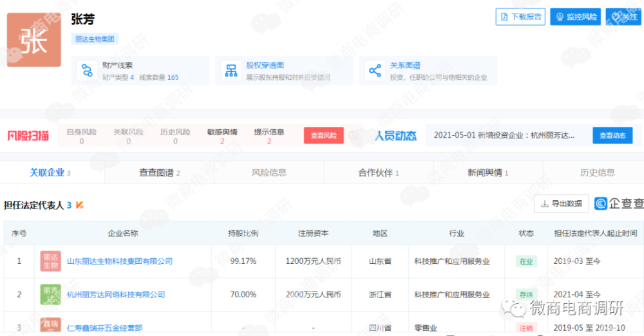This screenshot has width=644, height=336.
Task: Click the 张 avatar thumbnail
Action: point(33,40)
